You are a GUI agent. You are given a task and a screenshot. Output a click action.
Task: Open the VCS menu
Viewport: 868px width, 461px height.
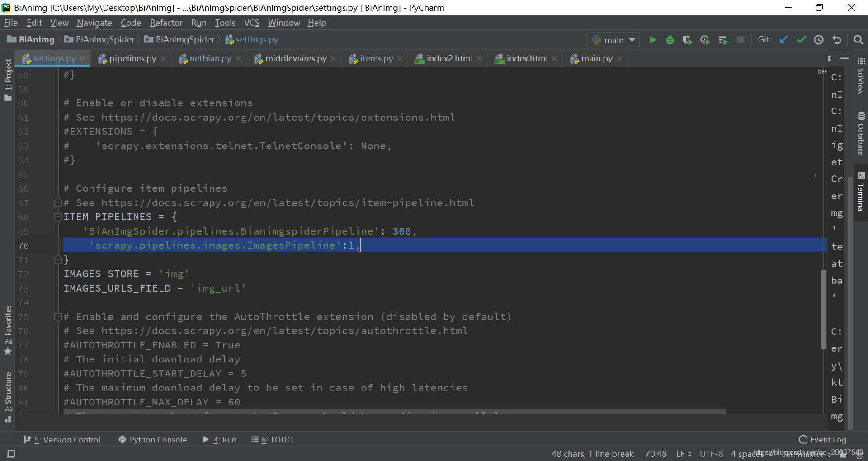pyautogui.click(x=252, y=23)
